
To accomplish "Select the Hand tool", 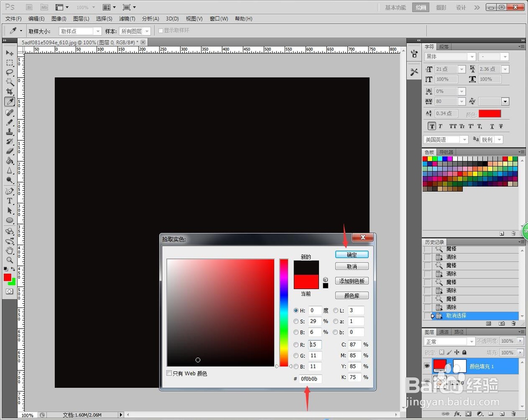I will tap(10, 250).
